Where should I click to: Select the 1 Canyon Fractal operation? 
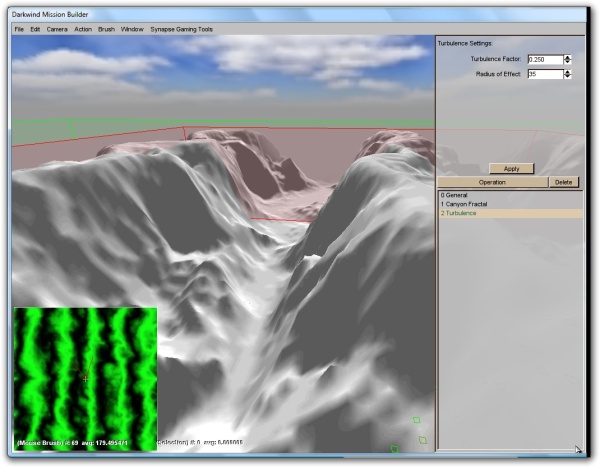pos(468,204)
